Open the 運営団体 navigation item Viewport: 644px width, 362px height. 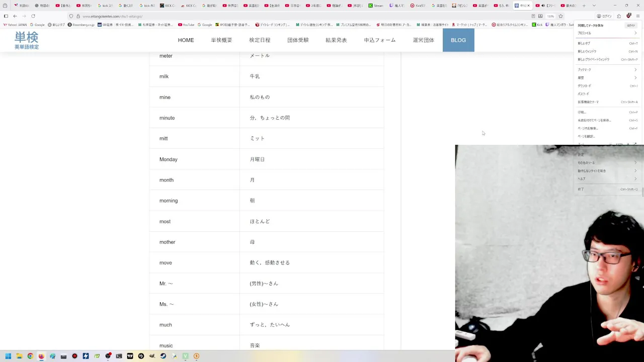point(424,40)
